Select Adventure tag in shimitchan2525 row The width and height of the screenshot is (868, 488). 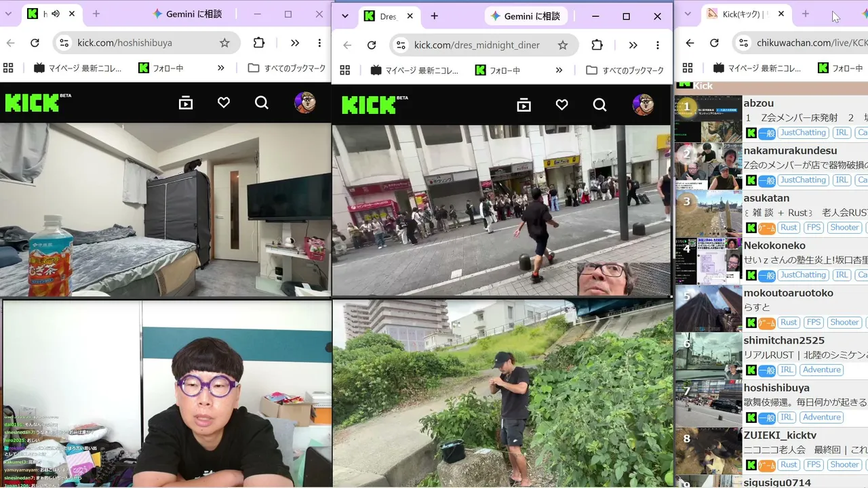(x=822, y=370)
